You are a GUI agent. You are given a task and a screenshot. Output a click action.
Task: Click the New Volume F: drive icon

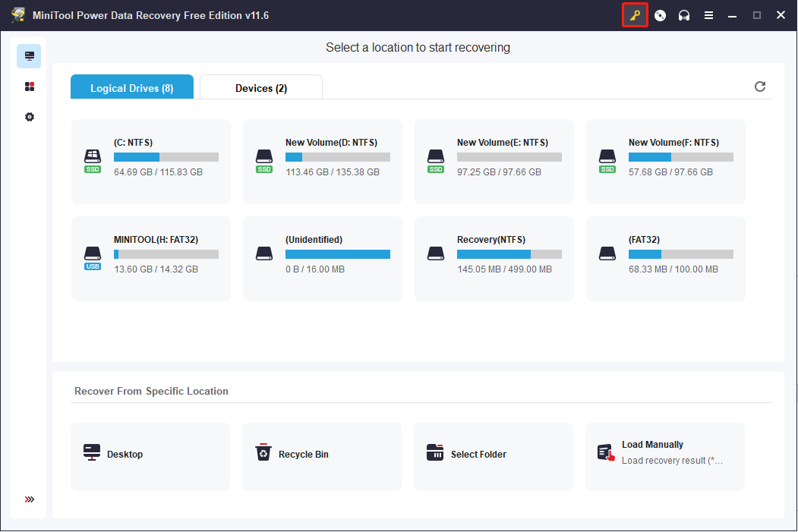607,161
